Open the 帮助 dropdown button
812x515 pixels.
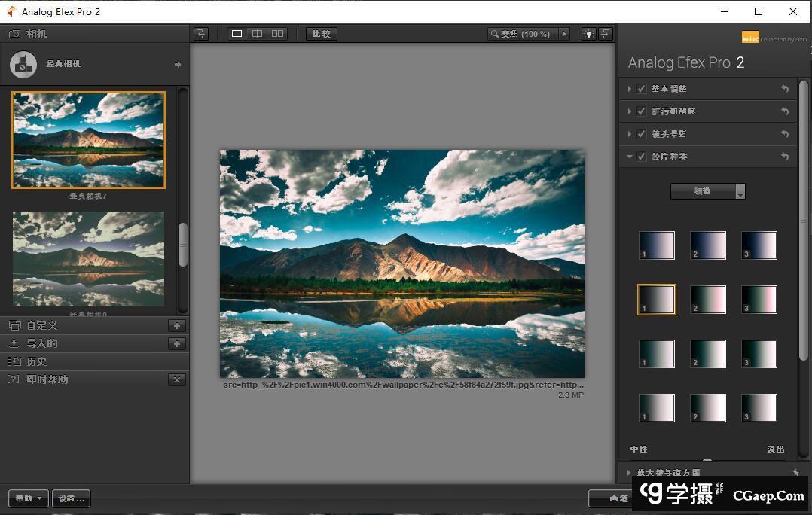click(x=28, y=498)
